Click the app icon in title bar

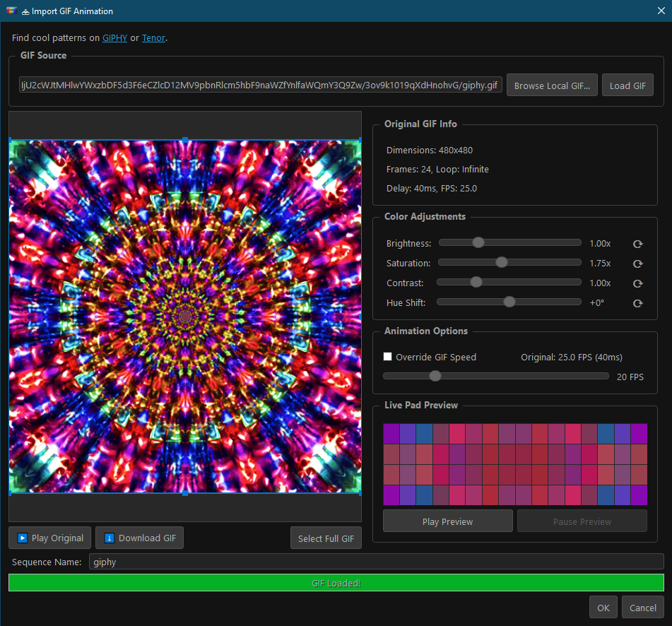click(x=11, y=11)
